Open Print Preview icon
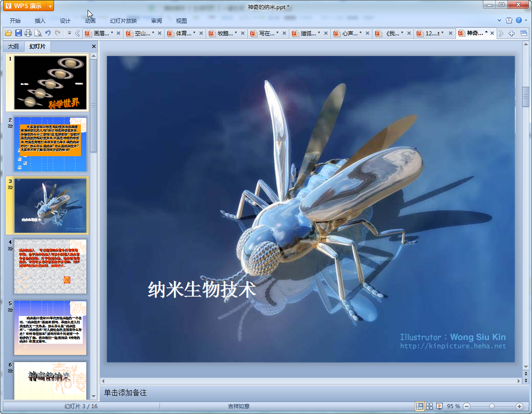The width and height of the screenshot is (532, 414). pyautogui.click(x=38, y=33)
